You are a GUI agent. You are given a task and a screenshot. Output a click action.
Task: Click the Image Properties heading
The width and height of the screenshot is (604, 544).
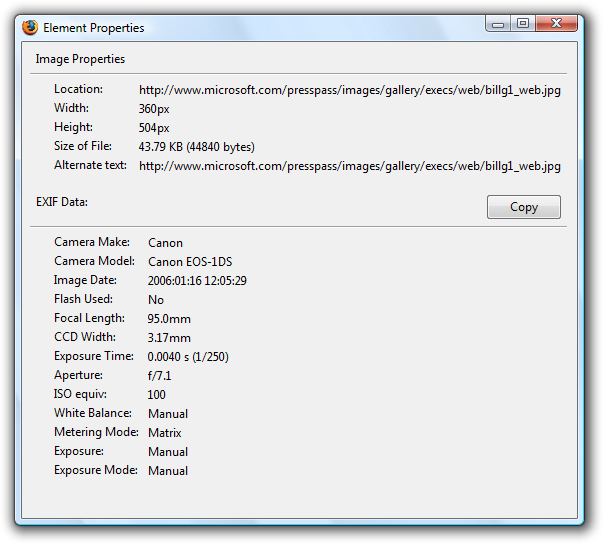[x=80, y=59]
